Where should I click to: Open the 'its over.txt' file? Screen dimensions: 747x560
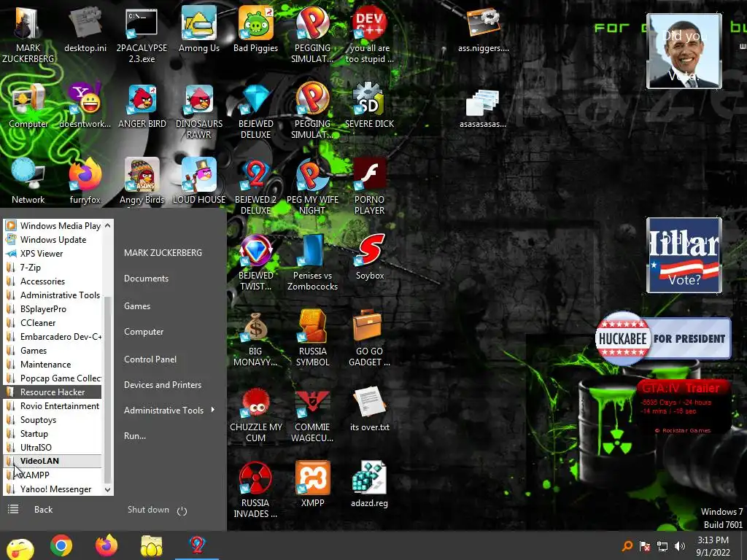369,408
